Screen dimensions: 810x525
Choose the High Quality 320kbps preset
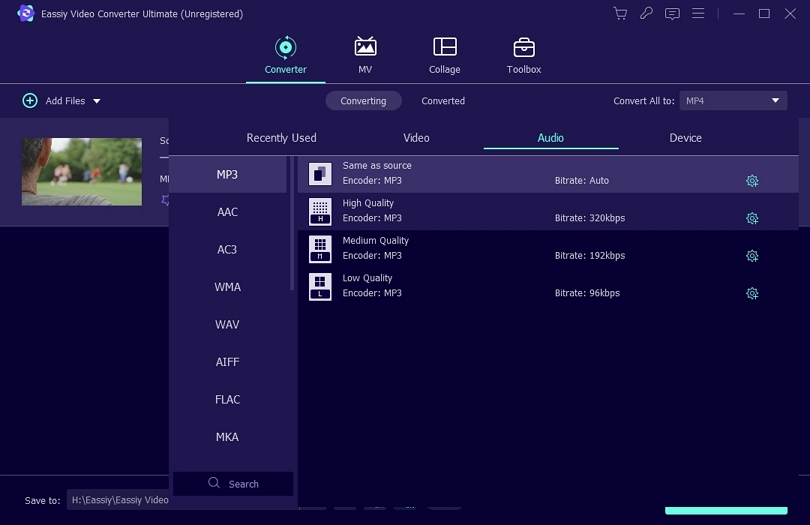548,211
